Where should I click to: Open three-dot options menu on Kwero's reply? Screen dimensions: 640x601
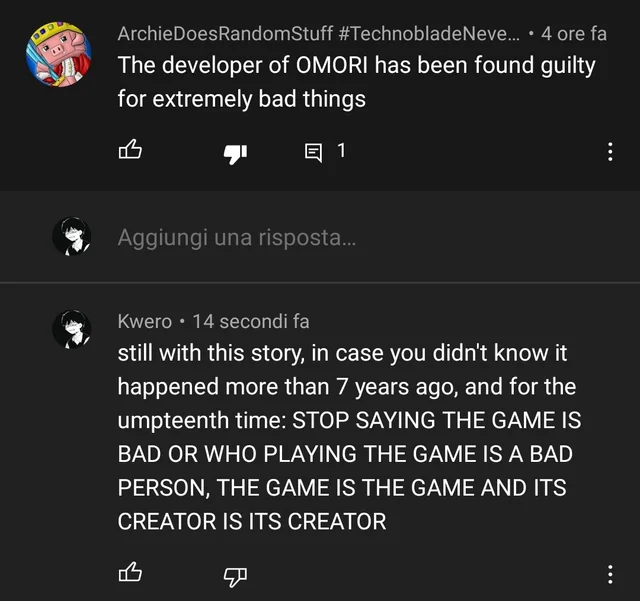[x=610, y=574]
